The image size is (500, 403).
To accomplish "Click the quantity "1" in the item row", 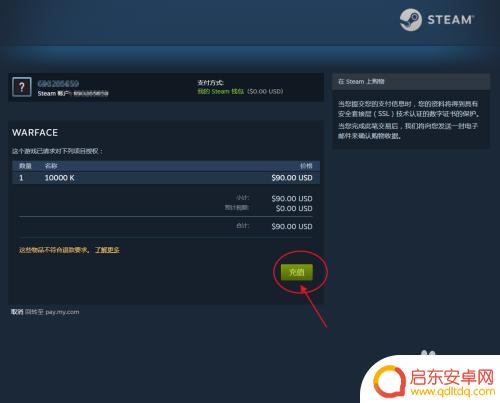I will (21, 178).
